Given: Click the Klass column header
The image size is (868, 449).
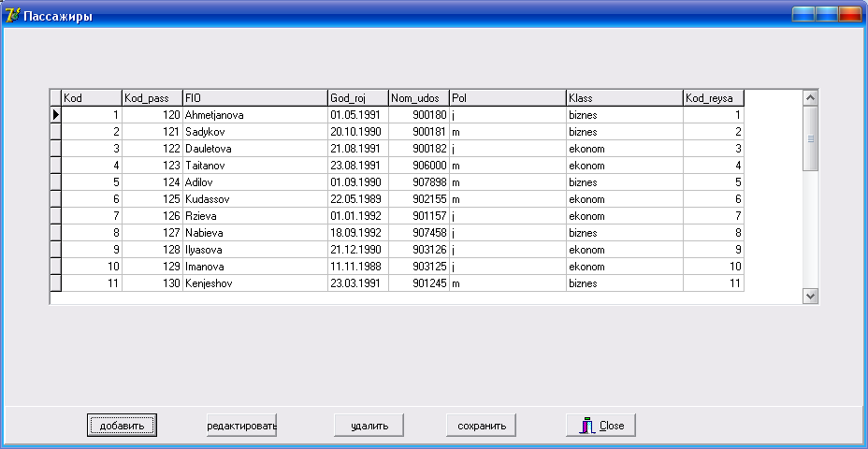Looking at the screenshot, I should [625, 98].
